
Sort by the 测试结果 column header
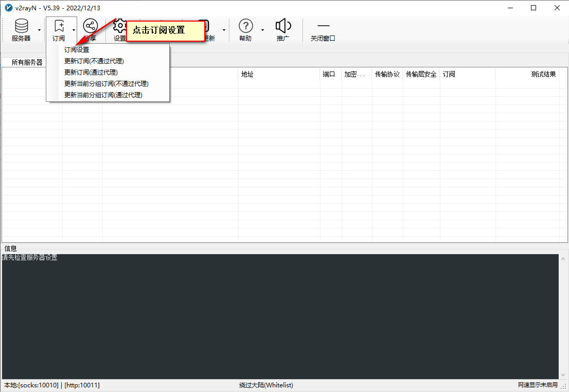pyautogui.click(x=543, y=74)
